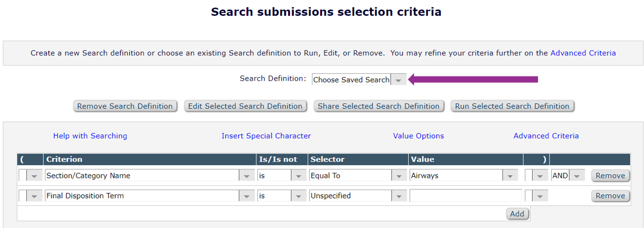This screenshot has width=644, height=229.
Task: Click Edit Selected Search Definition button
Action: (x=245, y=106)
